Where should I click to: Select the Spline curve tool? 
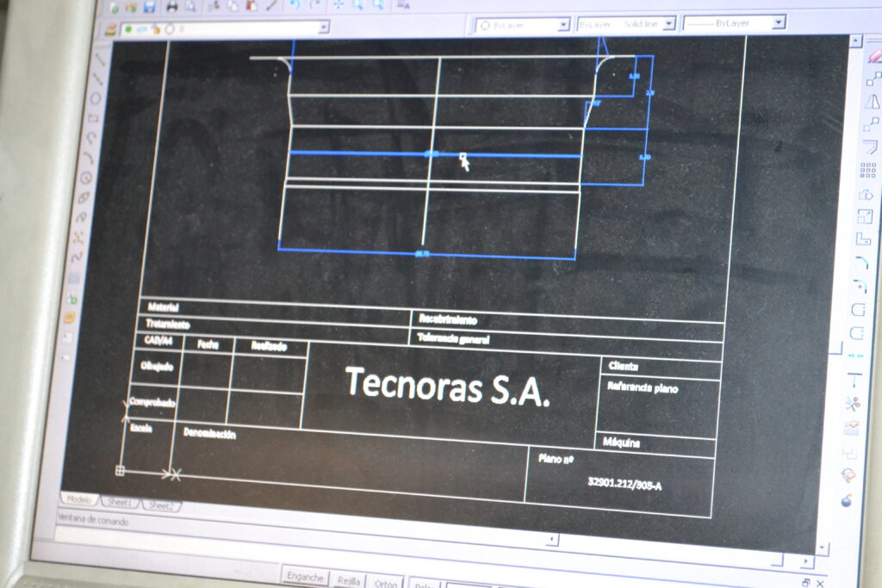coord(77,257)
